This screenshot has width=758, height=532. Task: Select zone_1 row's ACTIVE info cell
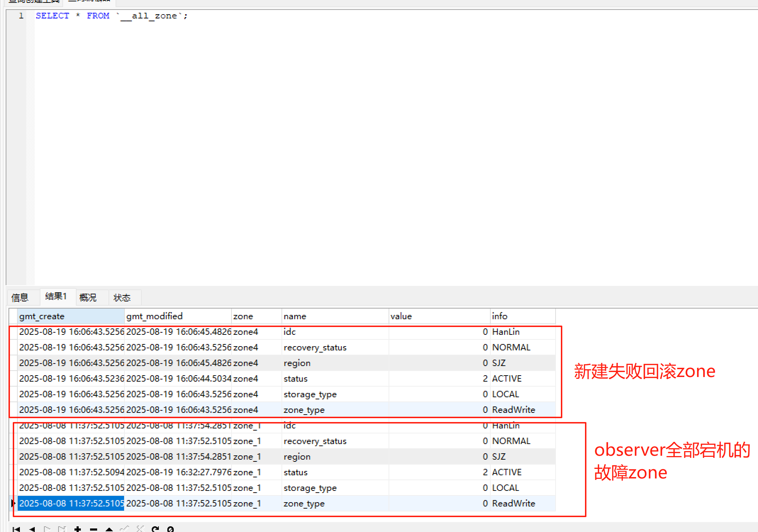[523, 472]
